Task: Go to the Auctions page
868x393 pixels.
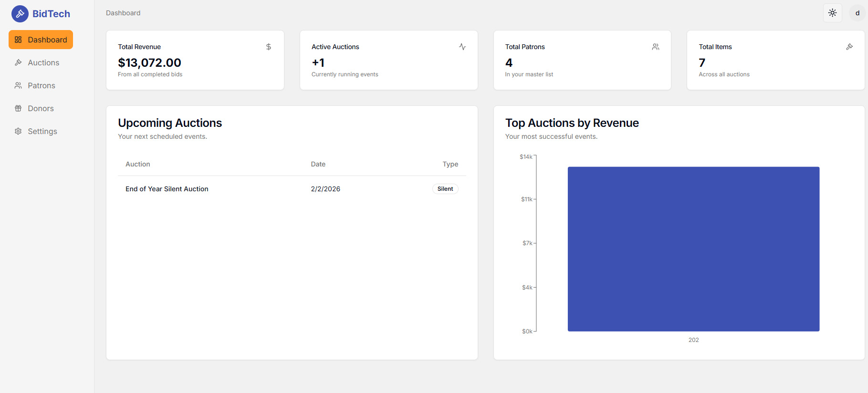Action: click(43, 62)
